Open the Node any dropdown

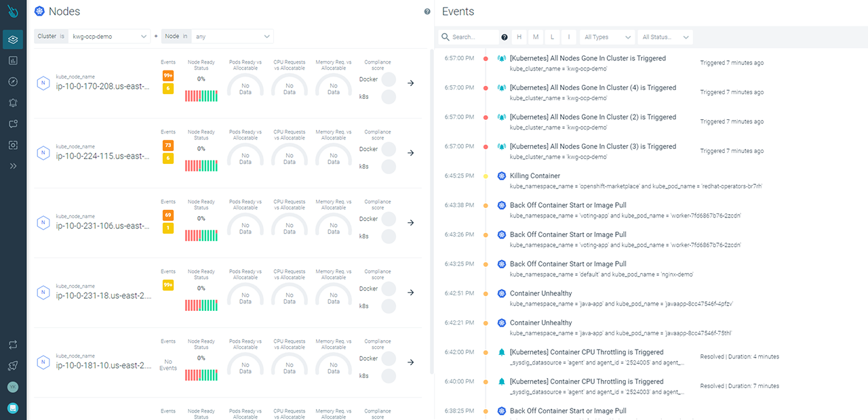pyautogui.click(x=233, y=37)
